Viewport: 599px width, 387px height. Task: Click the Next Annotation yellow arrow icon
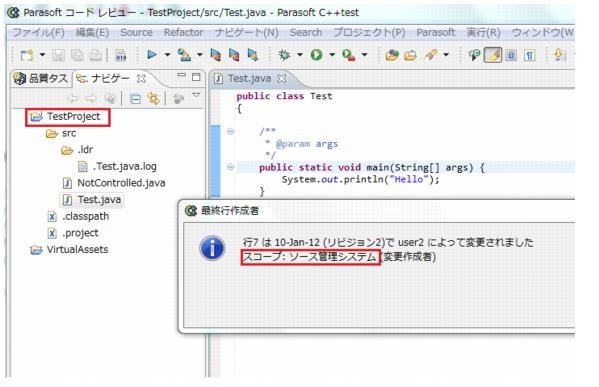tap(559, 55)
